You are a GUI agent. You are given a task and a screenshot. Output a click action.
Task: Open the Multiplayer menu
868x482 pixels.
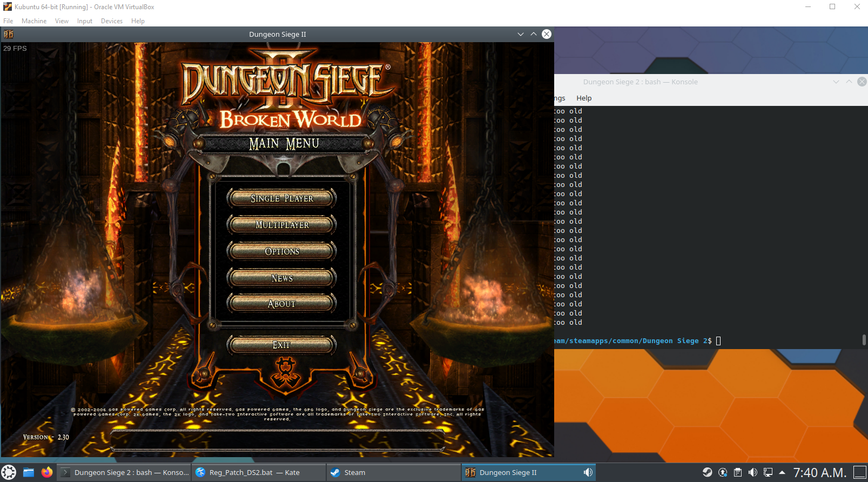281,225
